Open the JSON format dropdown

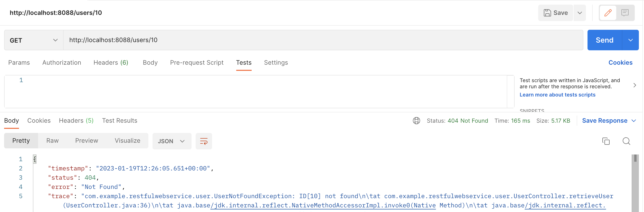coord(172,141)
